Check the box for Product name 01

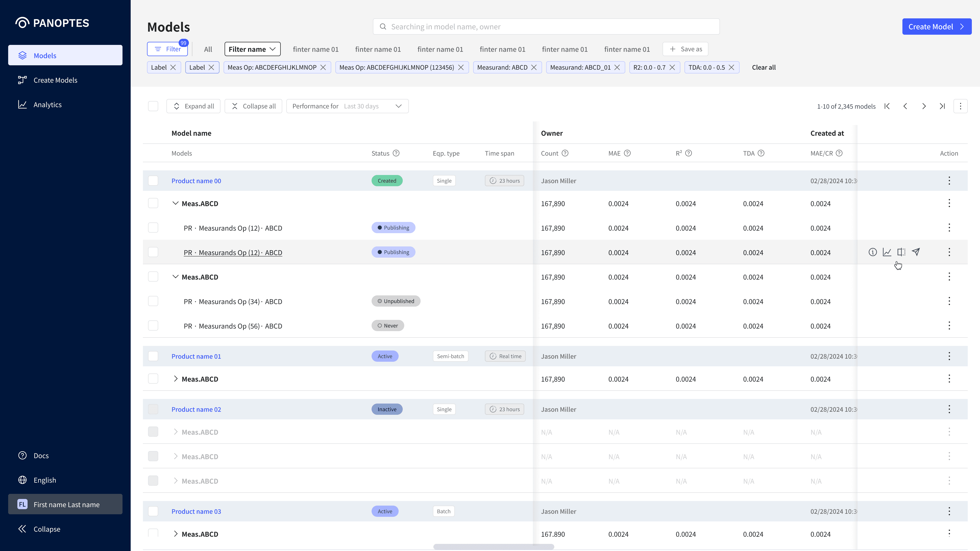coord(153,356)
